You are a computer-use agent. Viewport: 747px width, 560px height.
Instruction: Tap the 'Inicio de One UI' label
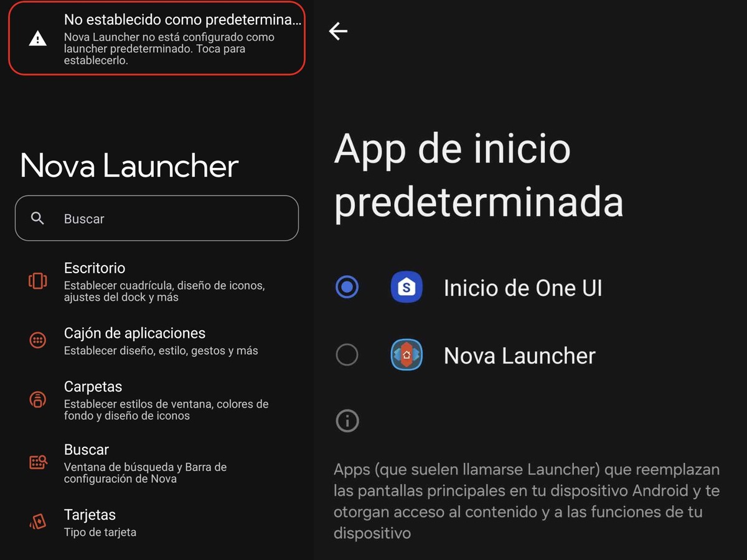point(523,288)
